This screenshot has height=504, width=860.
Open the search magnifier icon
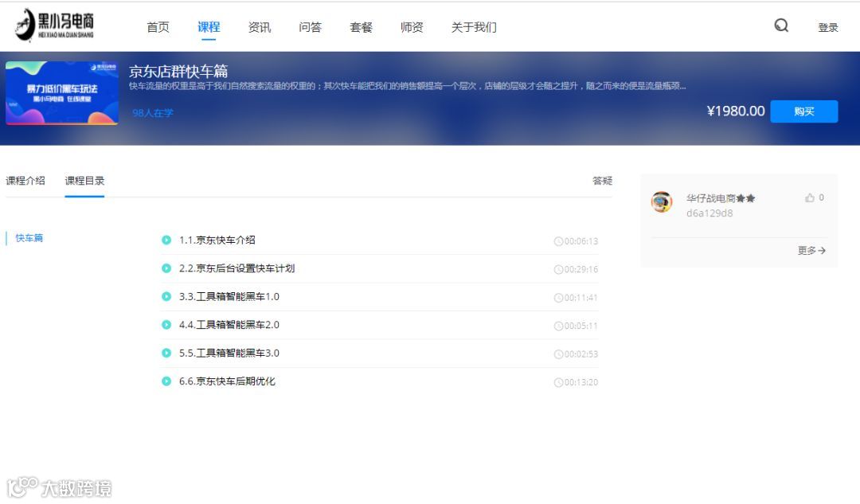[x=781, y=25]
